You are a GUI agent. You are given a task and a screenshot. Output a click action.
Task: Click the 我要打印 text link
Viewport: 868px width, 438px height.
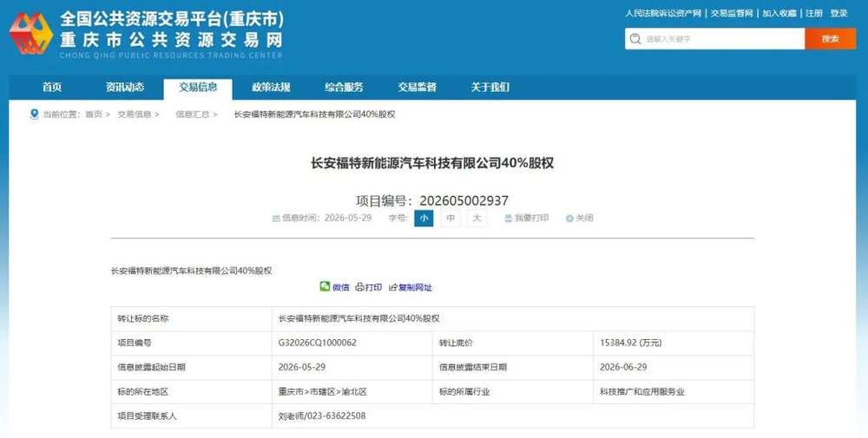(x=531, y=219)
